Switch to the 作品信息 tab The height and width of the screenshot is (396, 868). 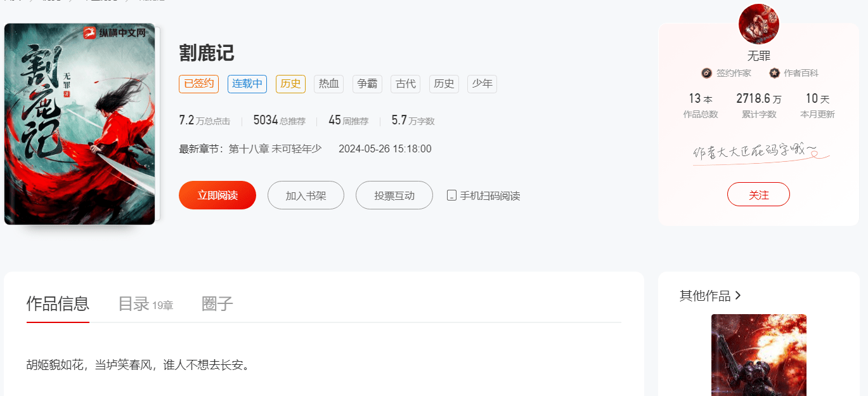[58, 304]
